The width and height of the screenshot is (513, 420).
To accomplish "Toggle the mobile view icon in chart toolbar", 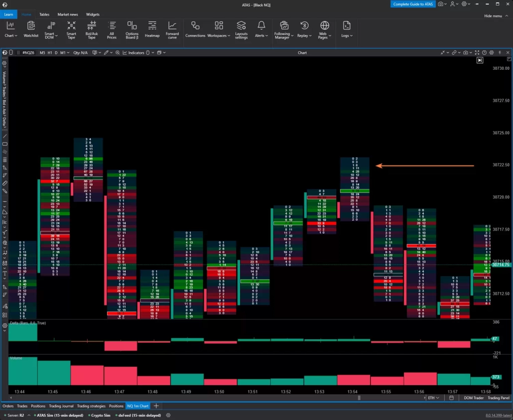I will (11, 53).
